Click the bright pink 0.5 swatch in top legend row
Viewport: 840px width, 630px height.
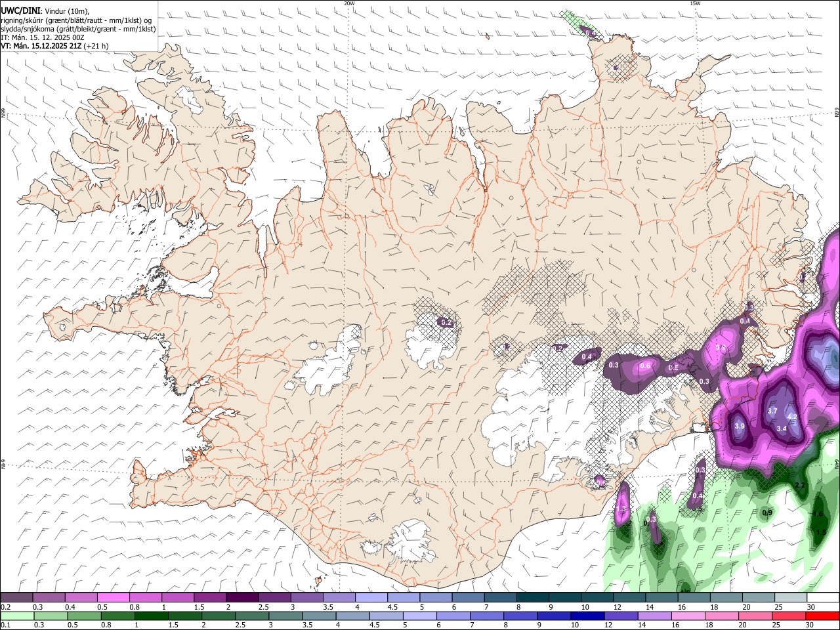pyautogui.click(x=113, y=598)
